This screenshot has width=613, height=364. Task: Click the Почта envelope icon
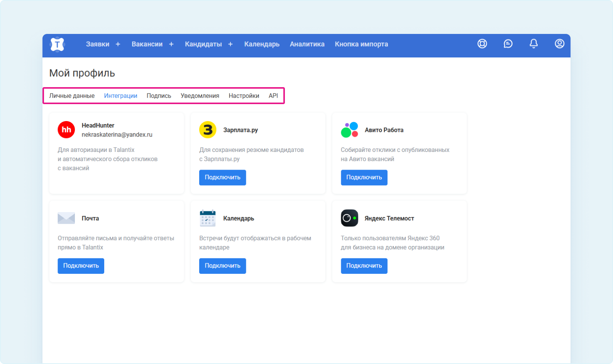[66, 218]
